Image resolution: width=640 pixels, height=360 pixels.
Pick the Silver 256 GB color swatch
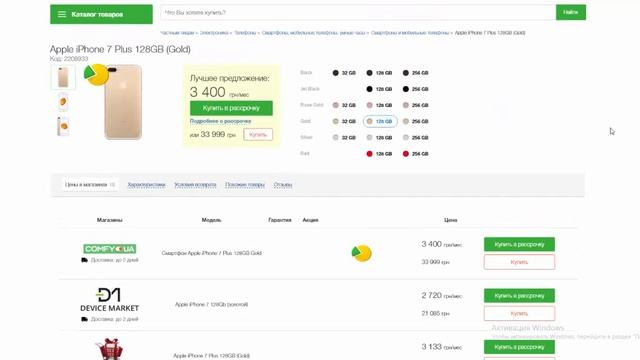[x=406, y=138]
